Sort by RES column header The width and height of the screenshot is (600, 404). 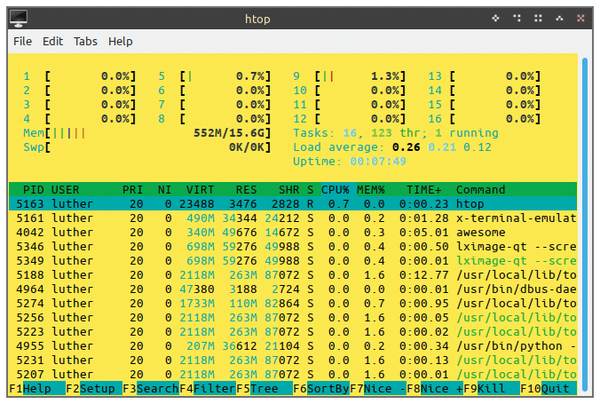coord(246,189)
